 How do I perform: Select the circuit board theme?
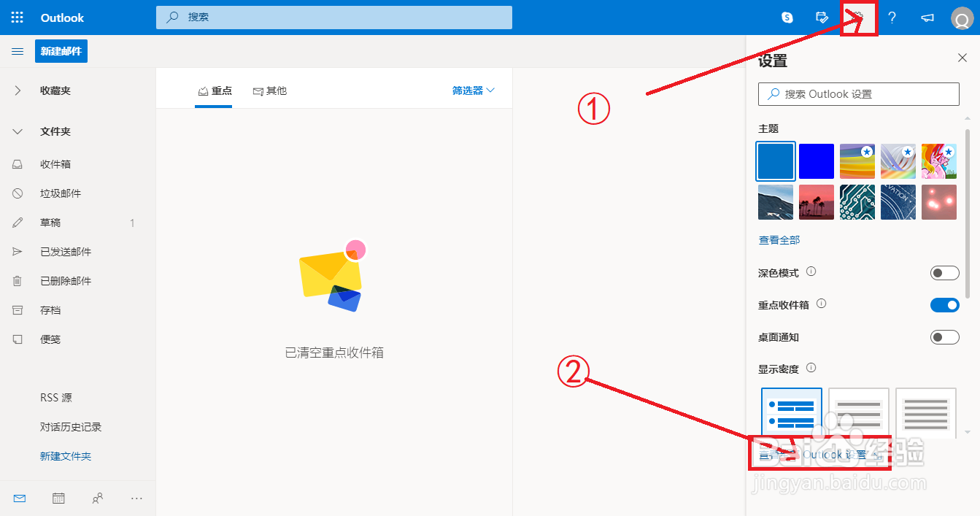(x=857, y=202)
